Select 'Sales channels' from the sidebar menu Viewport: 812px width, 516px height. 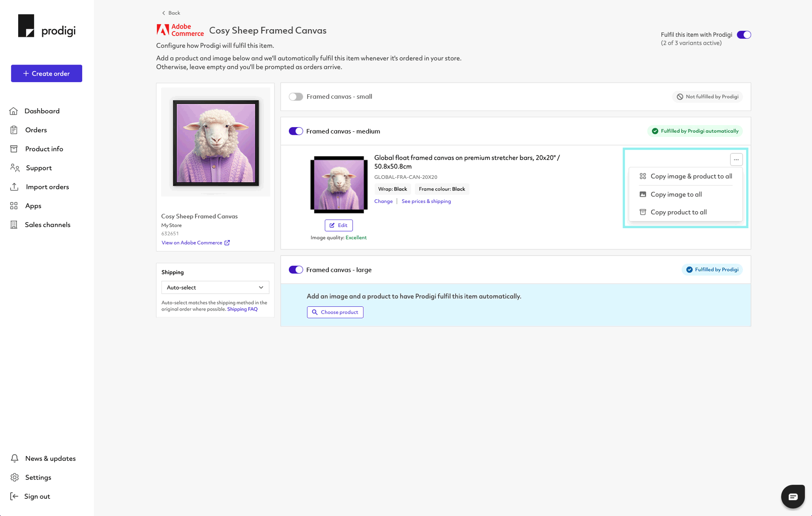[47, 224]
